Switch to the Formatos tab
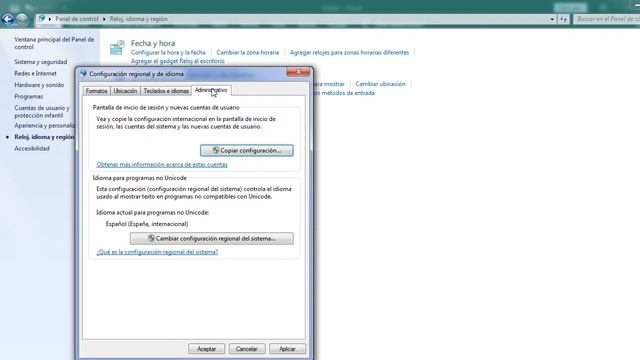Viewport: 640px width, 360px height. (x=96, y=91)
